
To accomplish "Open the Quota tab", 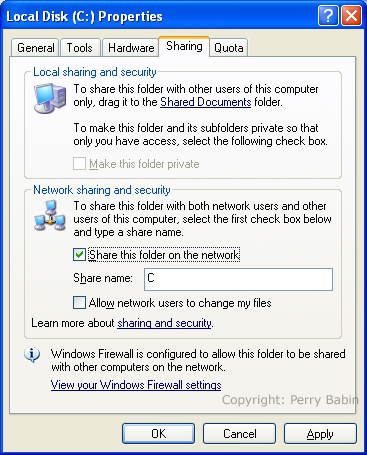I will tap(229, 48).
